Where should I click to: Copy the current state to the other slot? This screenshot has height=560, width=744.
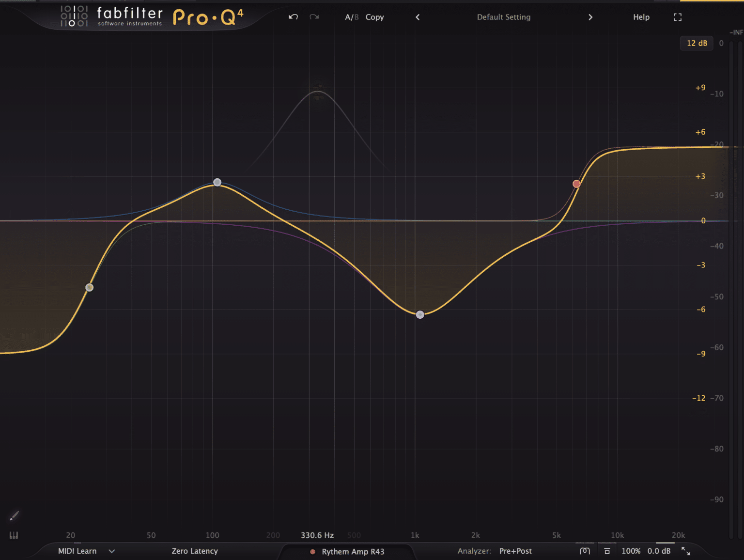point(374,17)
